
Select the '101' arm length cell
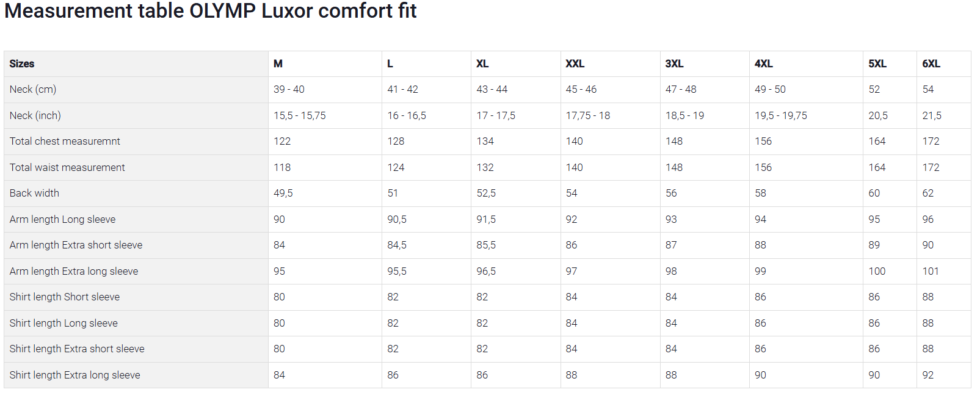coord(930,271)
